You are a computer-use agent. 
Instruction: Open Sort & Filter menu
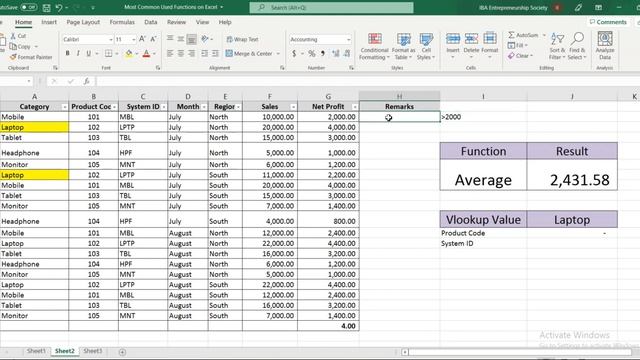[x=557, y=46]
